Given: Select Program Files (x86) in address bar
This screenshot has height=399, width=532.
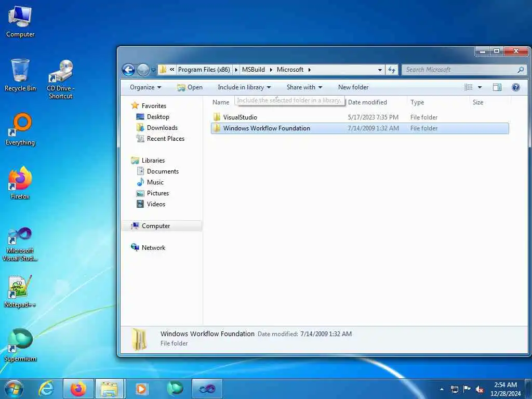Looking at the screenshot, I should pos(204,70).
